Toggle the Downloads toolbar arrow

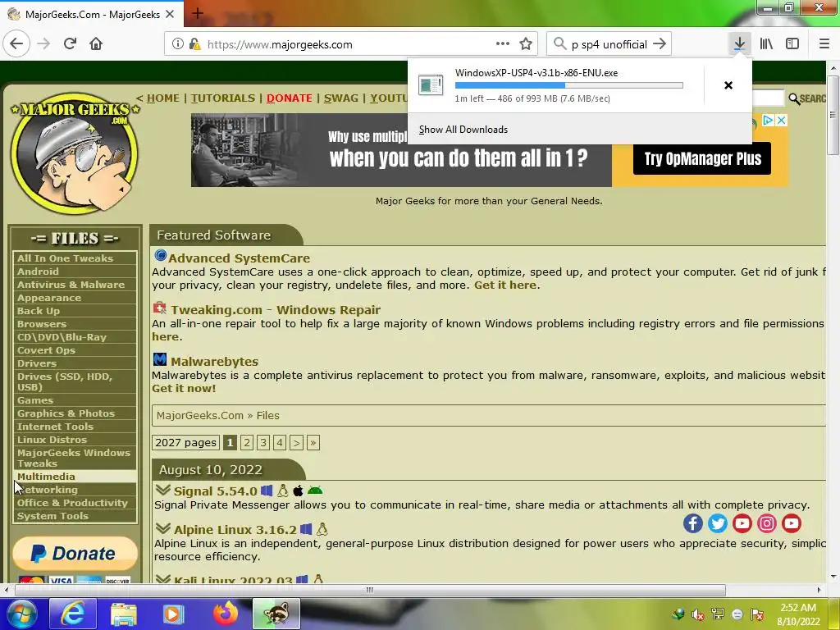click(739, 44)
